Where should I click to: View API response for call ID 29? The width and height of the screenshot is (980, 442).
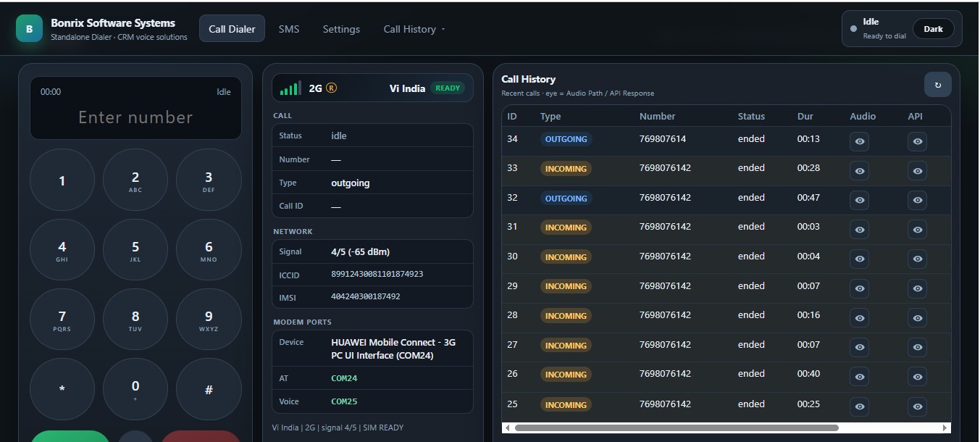[917, 288]
